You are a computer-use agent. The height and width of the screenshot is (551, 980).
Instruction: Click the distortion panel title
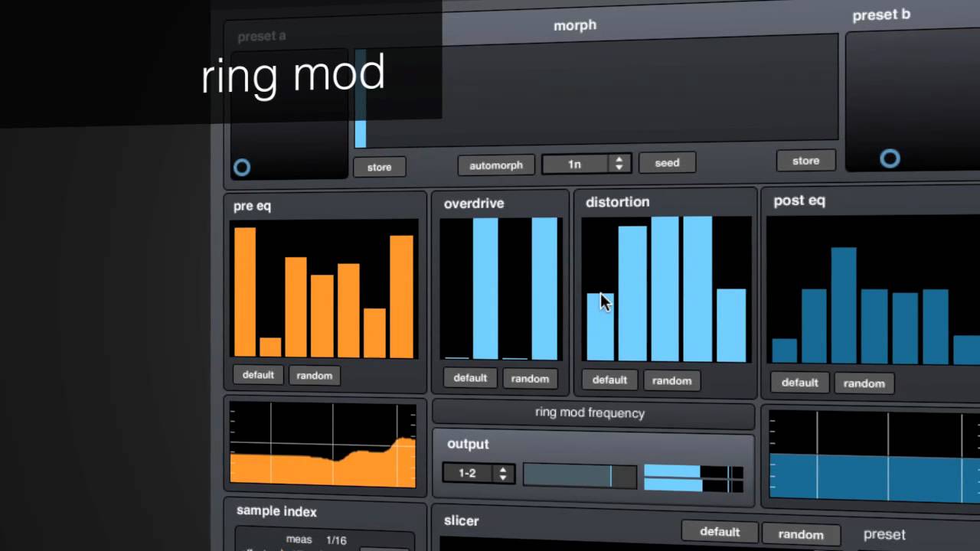coord(617,202)
